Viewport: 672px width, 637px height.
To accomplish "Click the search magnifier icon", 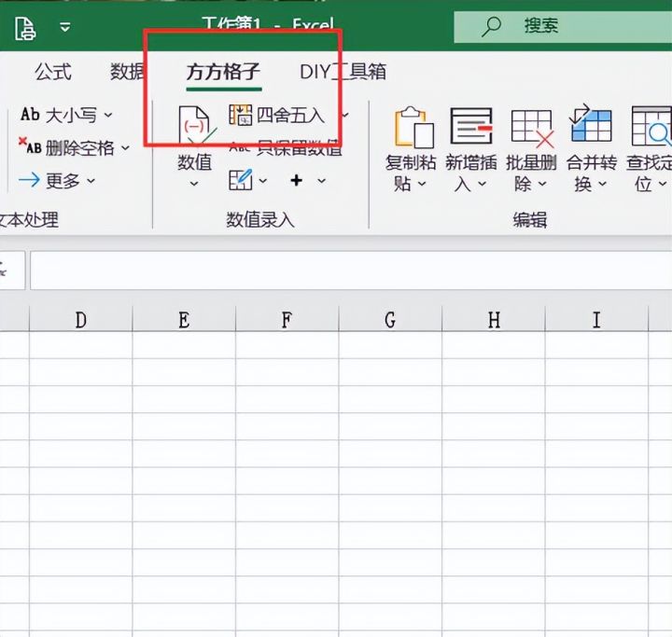I will pos(491,27).
